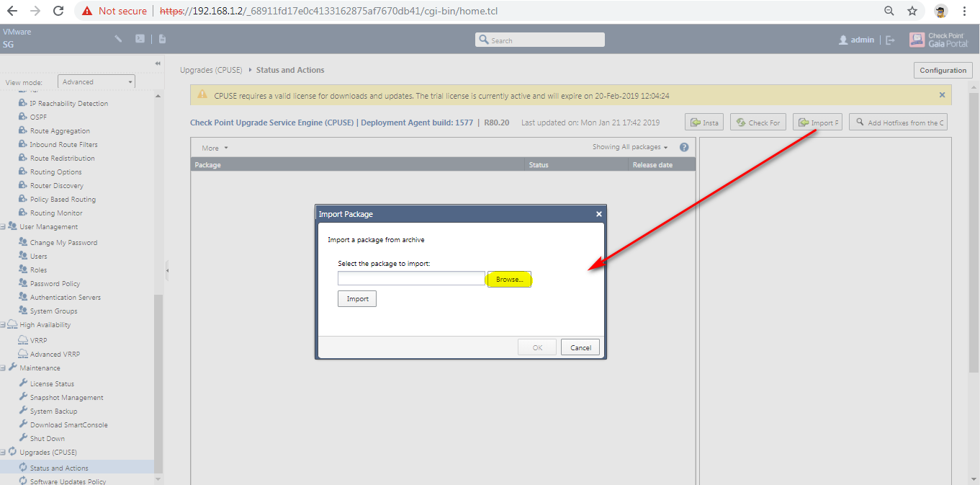Click the Import button in dialog

[357, 298]
